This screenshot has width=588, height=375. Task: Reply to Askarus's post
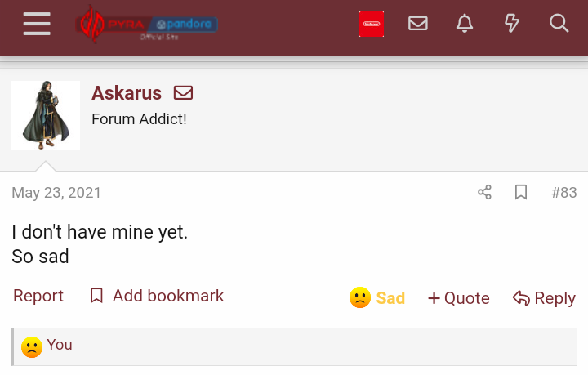point(544,298)
